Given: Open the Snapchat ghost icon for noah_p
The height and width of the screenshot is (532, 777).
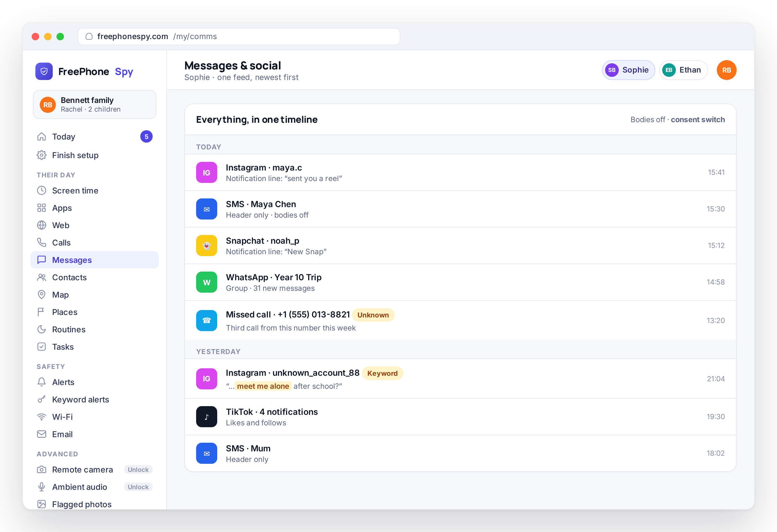Looking at the screenshot, I should [207, 246].
